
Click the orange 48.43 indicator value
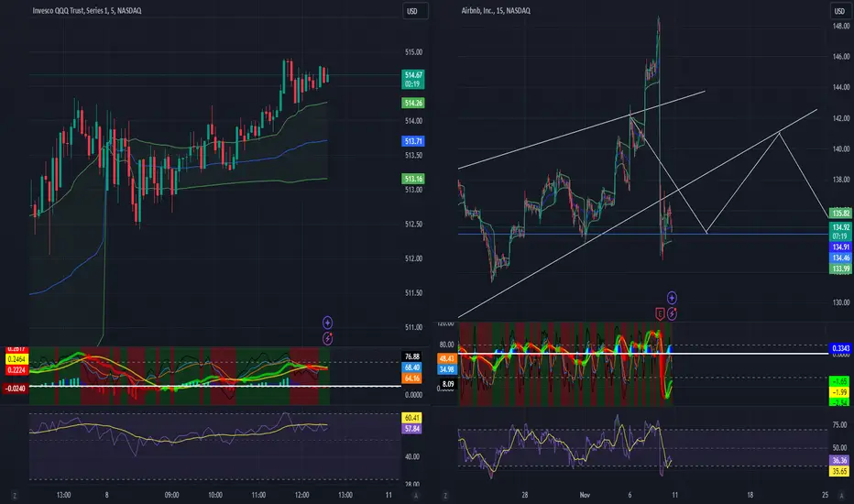(446, 358)
